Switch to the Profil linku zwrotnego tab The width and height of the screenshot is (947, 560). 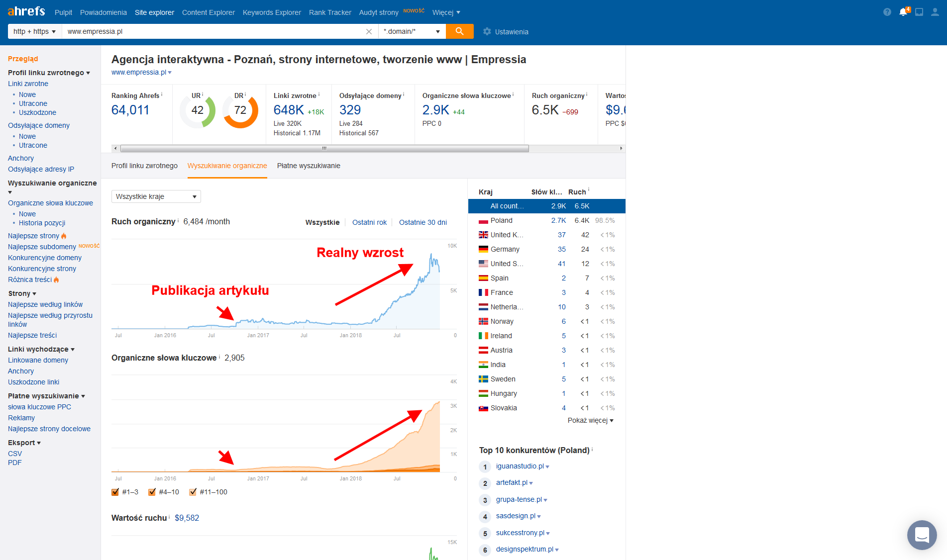(144, 166)
